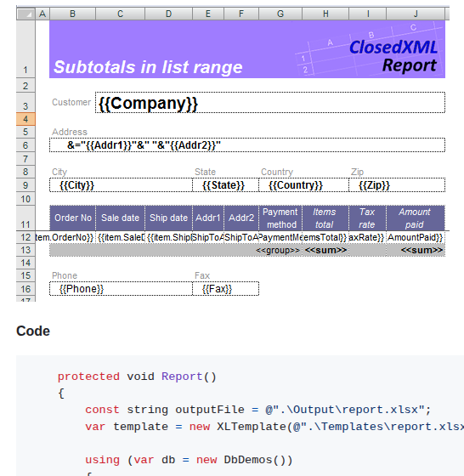Click the 'Addr1' table header
This screenshot has height=476, width=464.
pos(208,218)
